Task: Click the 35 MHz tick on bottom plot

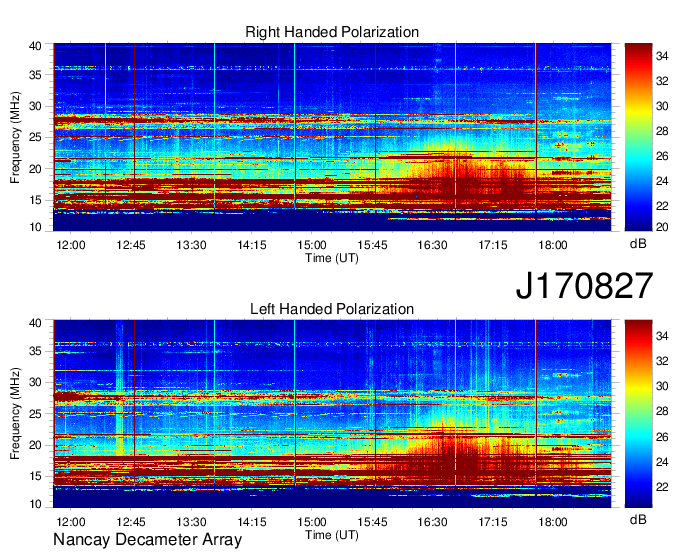Action: pyautogui.click(x=36, y=351)
